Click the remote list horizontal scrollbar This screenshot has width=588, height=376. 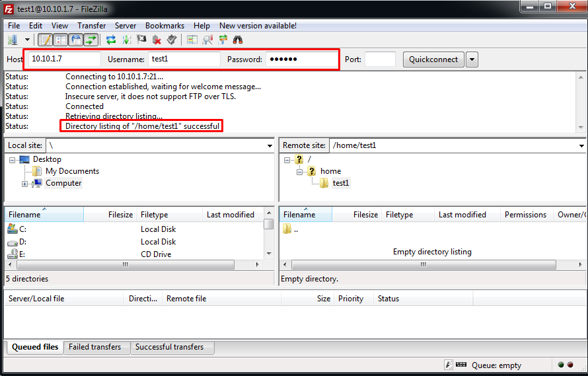click(423, 264)
